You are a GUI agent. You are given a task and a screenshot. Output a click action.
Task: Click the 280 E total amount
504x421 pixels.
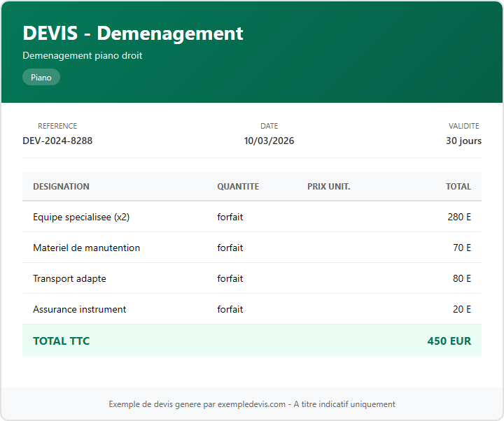[x=459, y=217]
